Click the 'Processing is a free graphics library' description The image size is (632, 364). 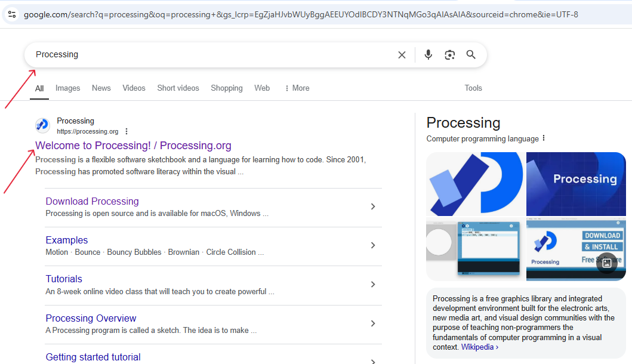click(x=523, y=323)
